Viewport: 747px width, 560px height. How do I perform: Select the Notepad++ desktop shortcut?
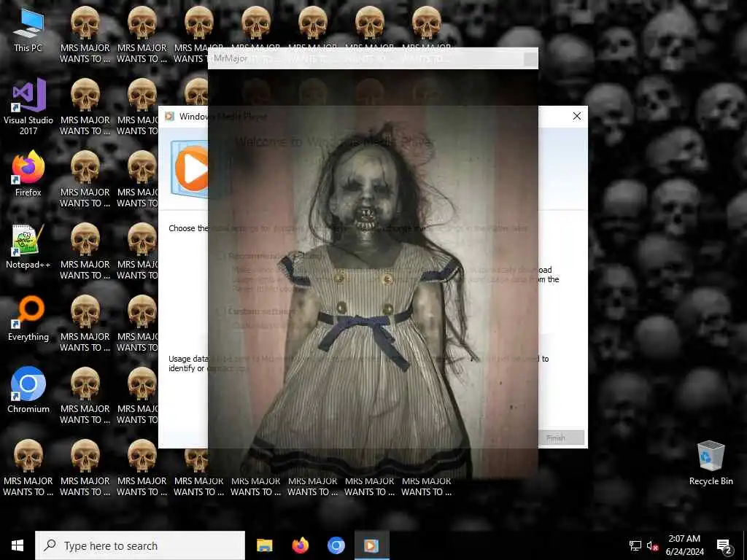tap(28, 246)
